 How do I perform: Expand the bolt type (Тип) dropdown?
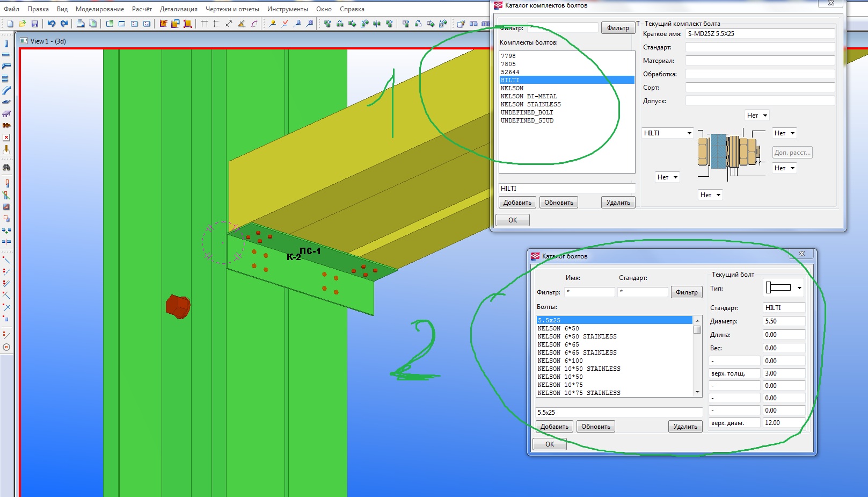point(783,288)
